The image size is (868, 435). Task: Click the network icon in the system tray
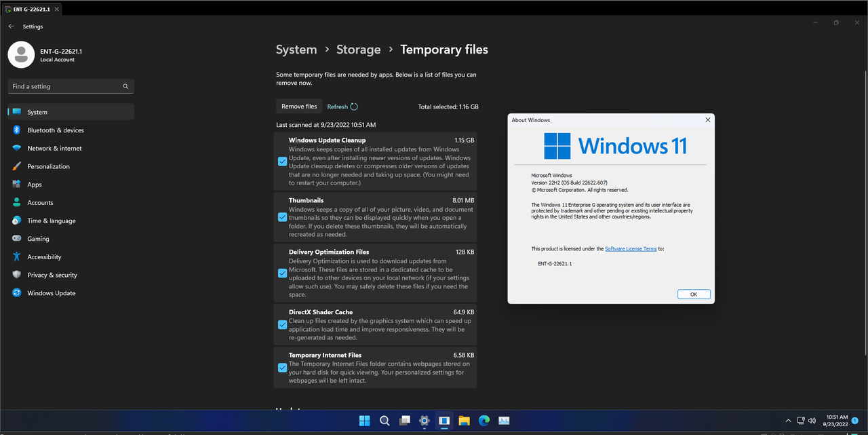pyautogui.click(x=802, y=421)
